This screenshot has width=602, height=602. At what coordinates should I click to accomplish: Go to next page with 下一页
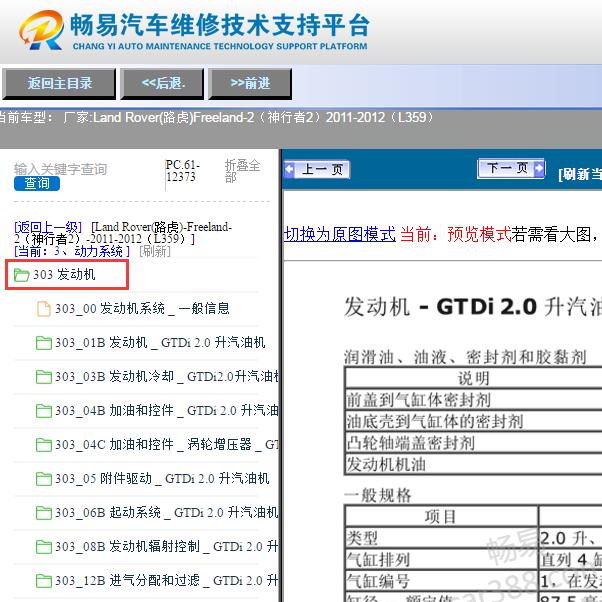point(511,168)
